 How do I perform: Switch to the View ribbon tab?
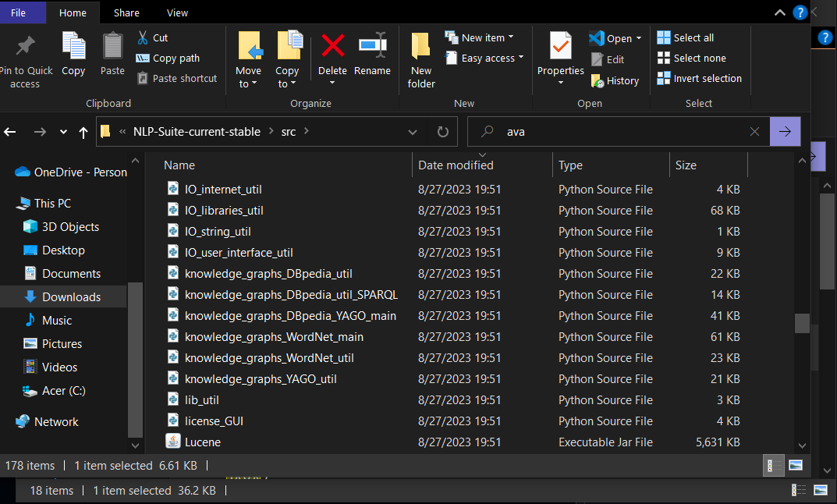(x=177, y=12)
